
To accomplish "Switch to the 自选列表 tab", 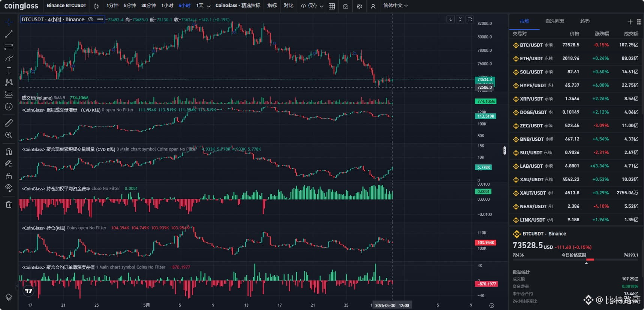I will tap(555, 21).
